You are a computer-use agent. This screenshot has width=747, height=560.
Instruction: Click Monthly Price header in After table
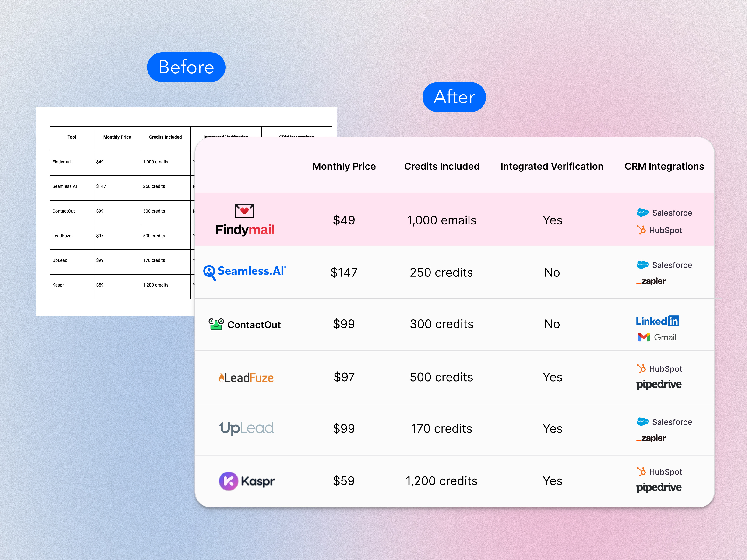coord(344,166)
